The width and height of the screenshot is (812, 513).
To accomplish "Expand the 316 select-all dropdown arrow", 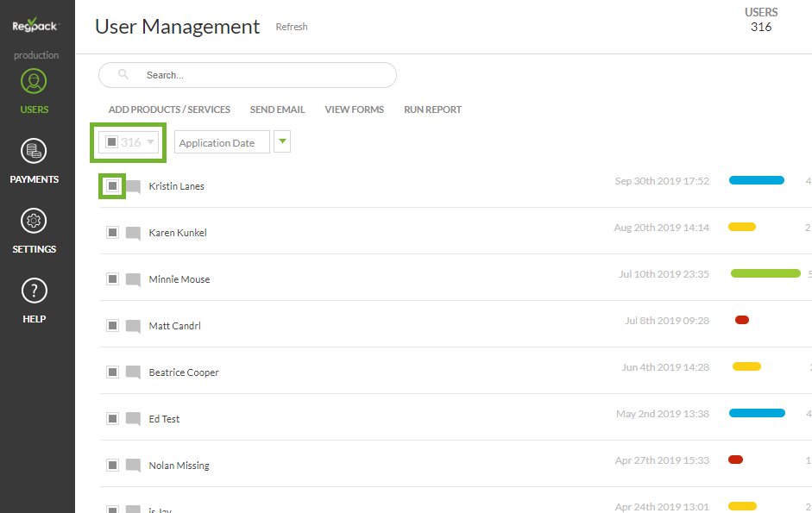I will click(150, 142).
